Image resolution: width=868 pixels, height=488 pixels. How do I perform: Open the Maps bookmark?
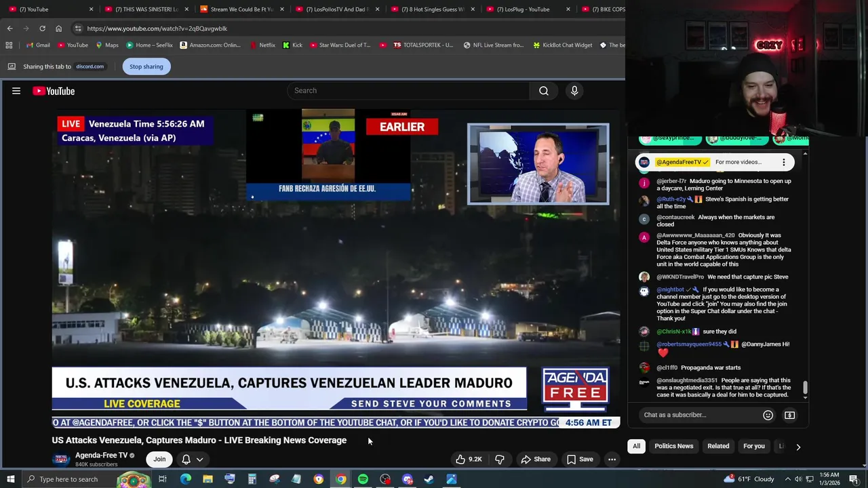pyautogui.click(x=106, y=45)
